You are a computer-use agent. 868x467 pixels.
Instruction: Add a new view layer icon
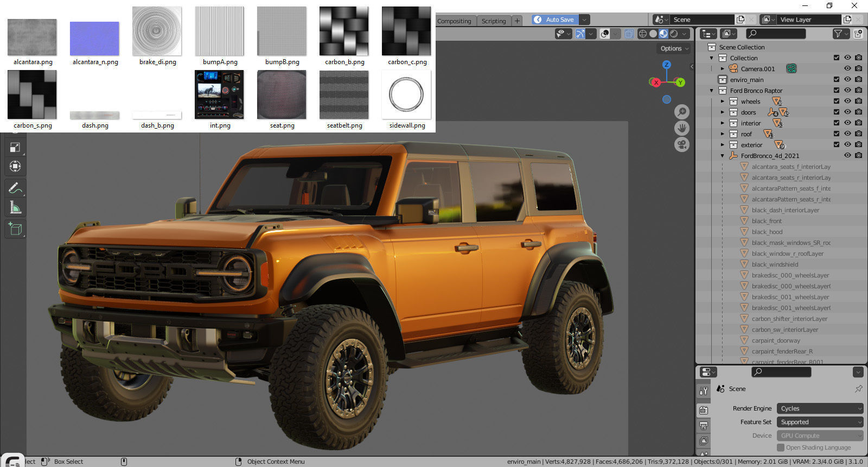click(847, 20)
